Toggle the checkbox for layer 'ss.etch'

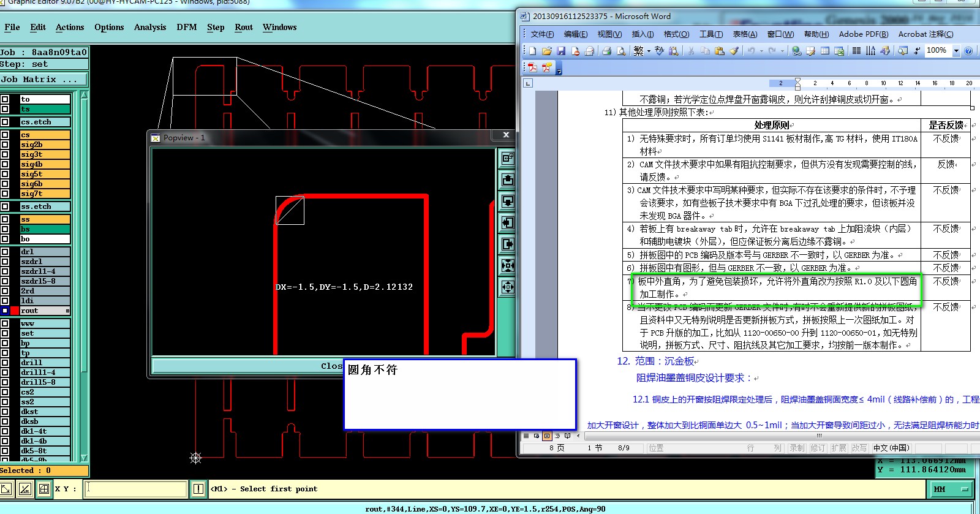point(5,206)
